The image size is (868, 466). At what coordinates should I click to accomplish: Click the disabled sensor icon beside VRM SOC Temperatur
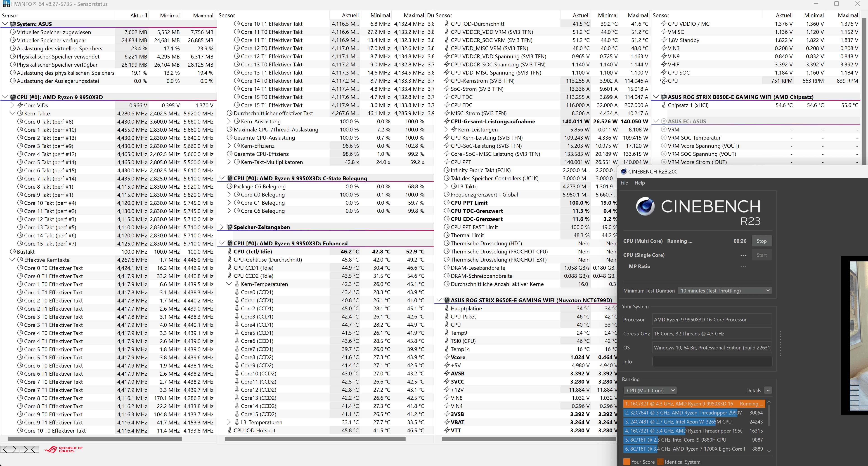pos(663,138)
